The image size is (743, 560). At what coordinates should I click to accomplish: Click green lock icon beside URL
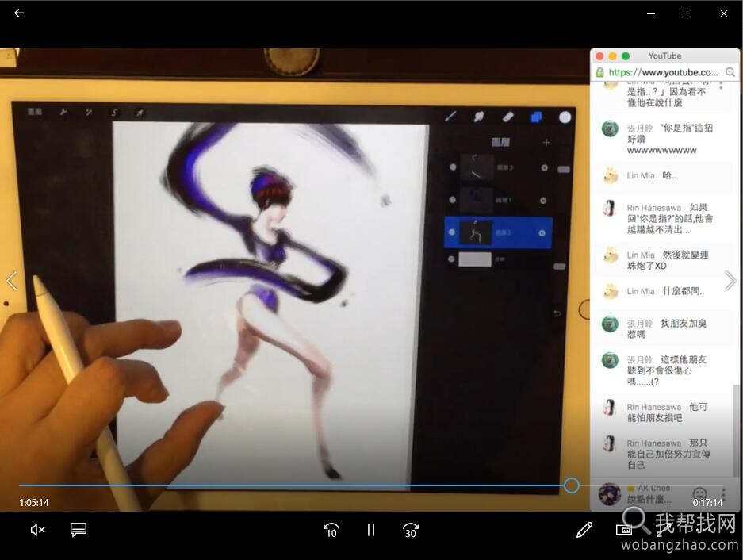[x=600, y=72]
